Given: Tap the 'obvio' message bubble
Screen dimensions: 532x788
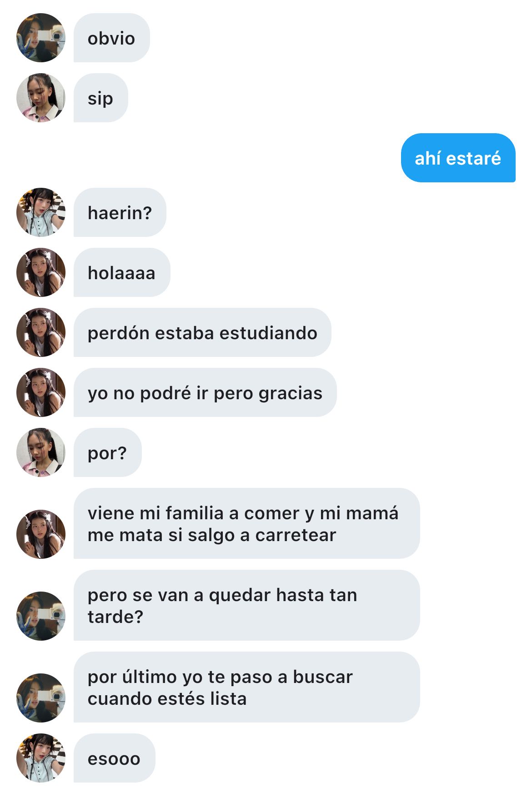Looking at the screenshot, I should [x=112, y=38].
